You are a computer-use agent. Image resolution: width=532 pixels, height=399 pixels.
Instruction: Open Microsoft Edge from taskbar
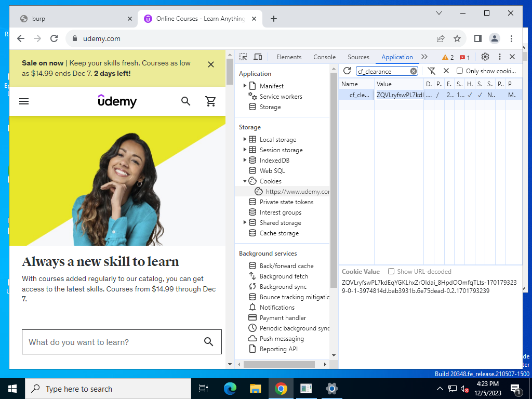point(230,389)
